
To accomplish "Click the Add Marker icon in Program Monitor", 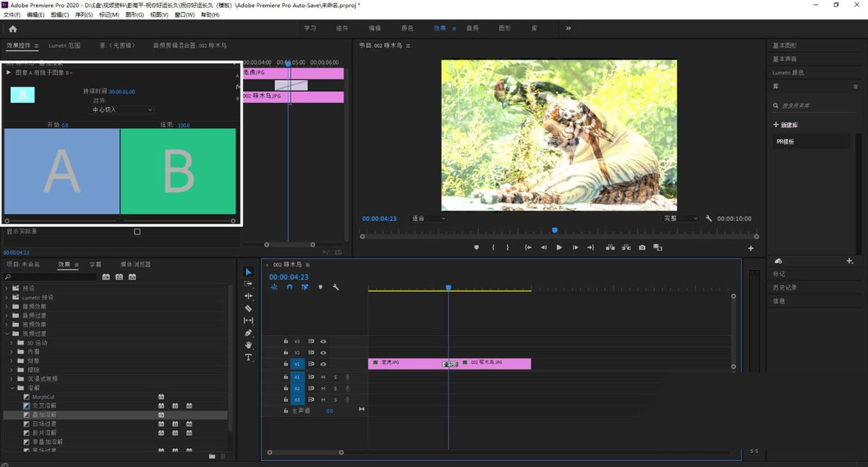I will [476, 248].
